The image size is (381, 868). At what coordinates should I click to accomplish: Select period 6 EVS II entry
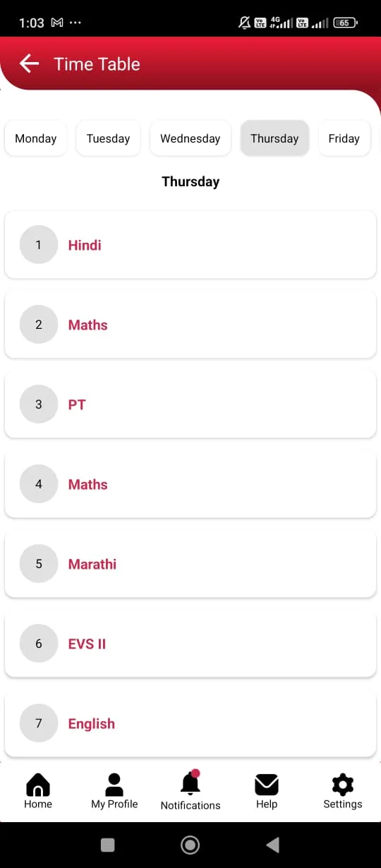190,644
